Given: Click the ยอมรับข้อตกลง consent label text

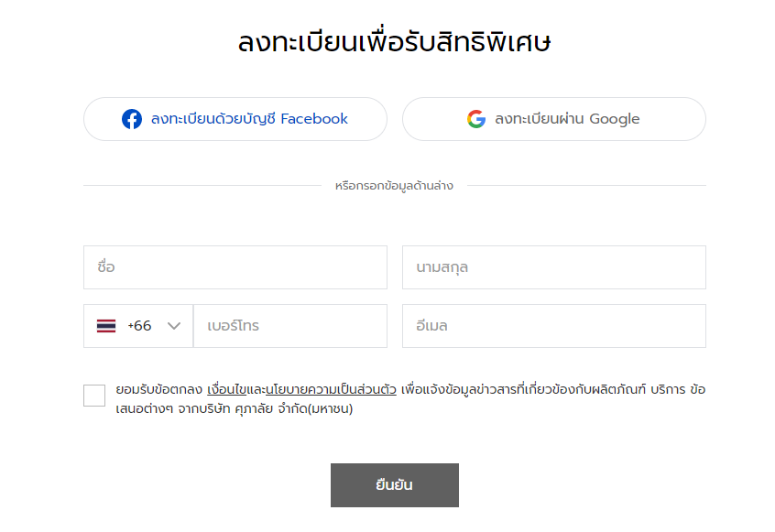Looking at the screenshot, I should pyautogui.click(x=159, y=389).
